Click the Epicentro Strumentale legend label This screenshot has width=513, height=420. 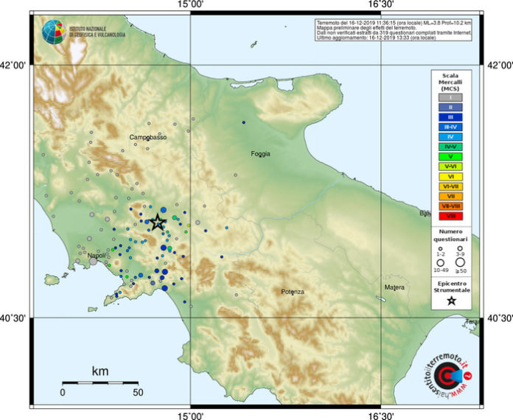point(452,287)
